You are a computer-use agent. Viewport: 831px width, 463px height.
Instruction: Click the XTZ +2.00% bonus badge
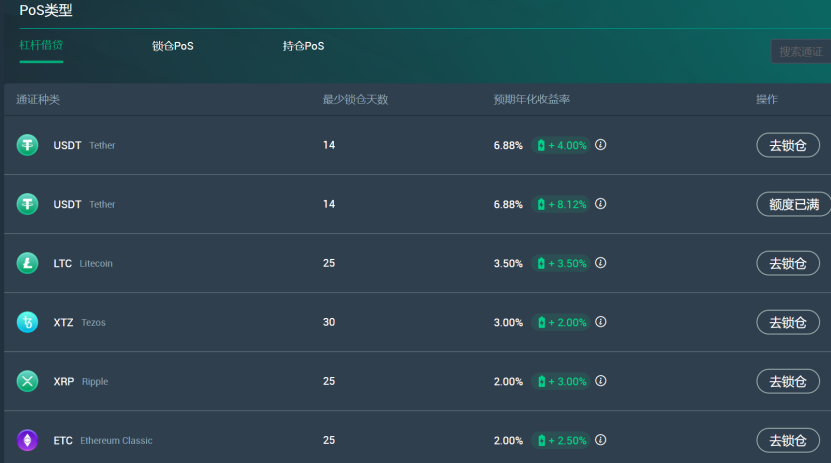click(561, 323)
